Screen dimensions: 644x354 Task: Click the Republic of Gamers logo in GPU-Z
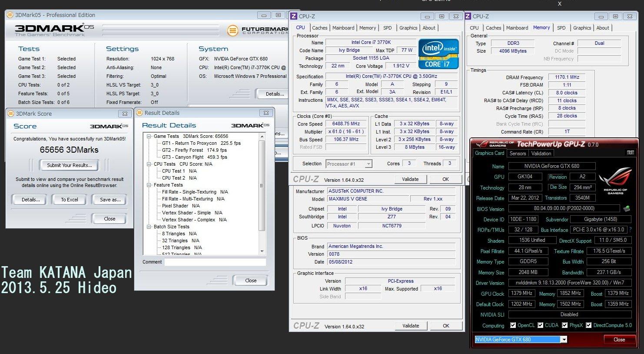pos(615,180)
